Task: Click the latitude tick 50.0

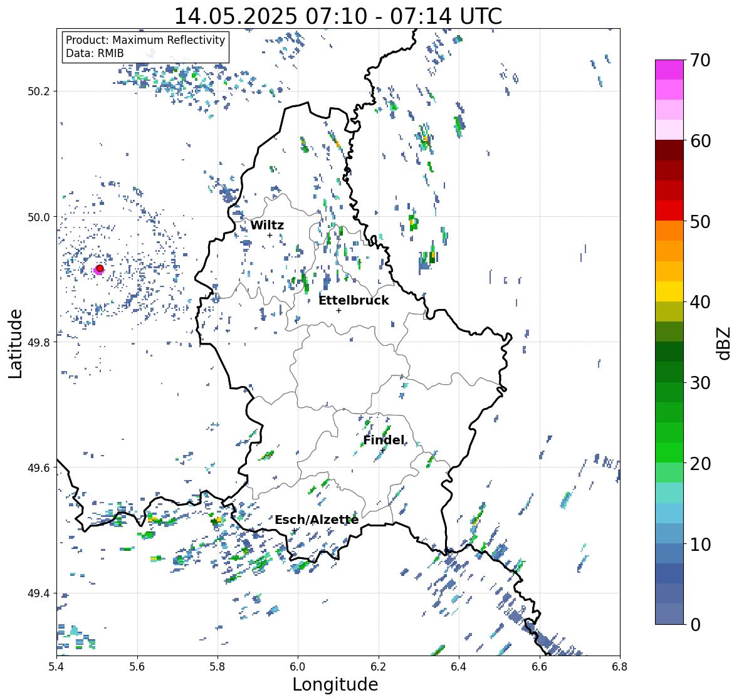Action: 38,217
